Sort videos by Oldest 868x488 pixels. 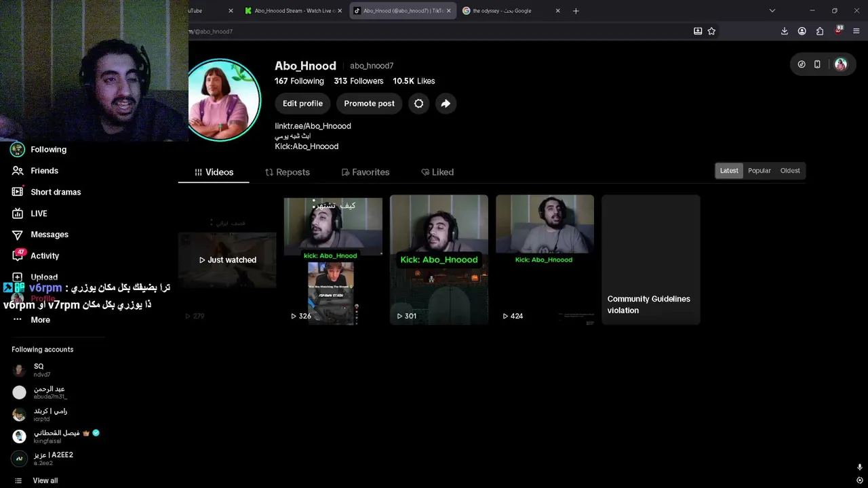790,171
